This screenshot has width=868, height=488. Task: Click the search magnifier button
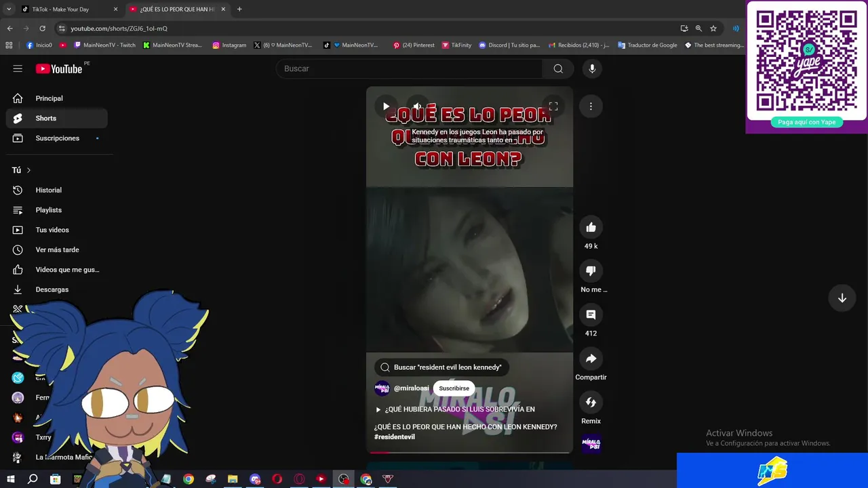(558, 68)
